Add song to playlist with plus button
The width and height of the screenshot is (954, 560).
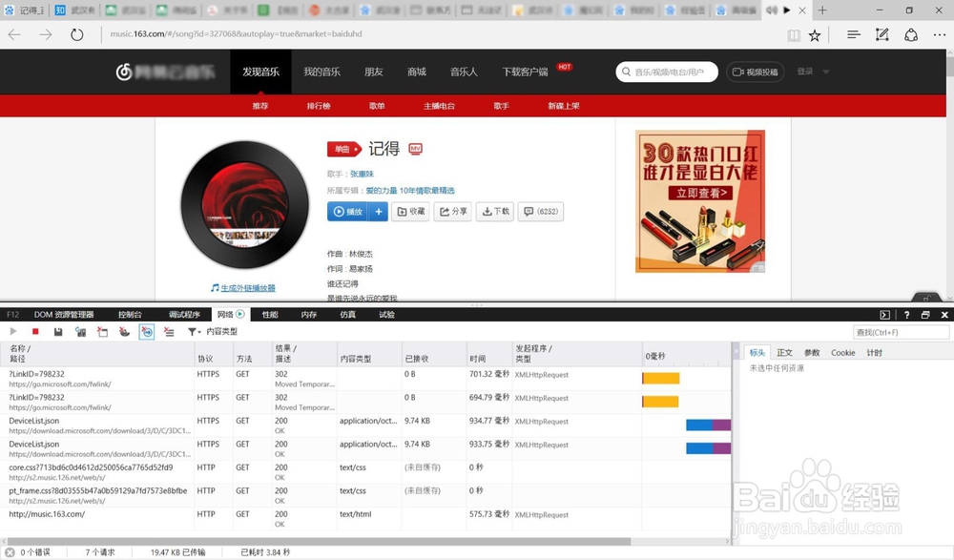coord(379,211)
